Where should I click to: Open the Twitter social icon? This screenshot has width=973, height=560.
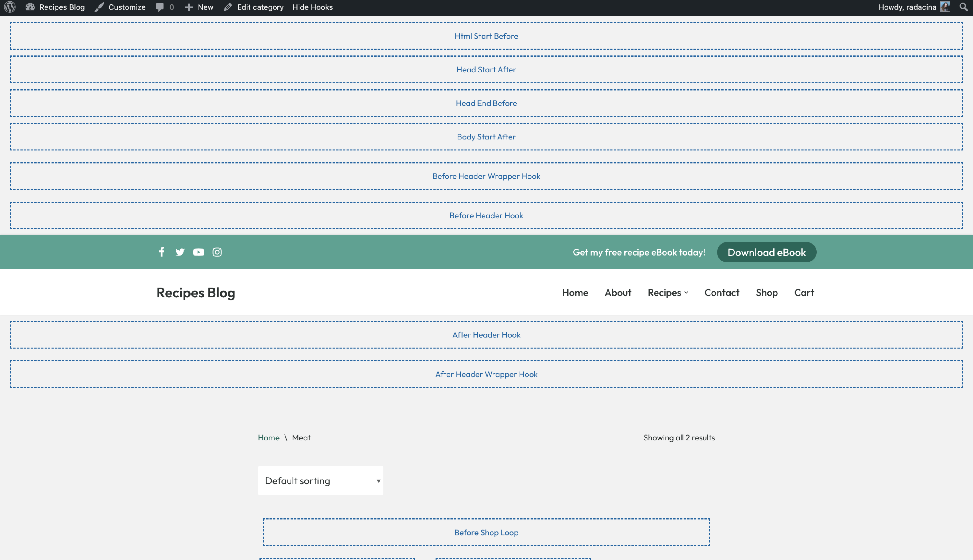(180, 252)
